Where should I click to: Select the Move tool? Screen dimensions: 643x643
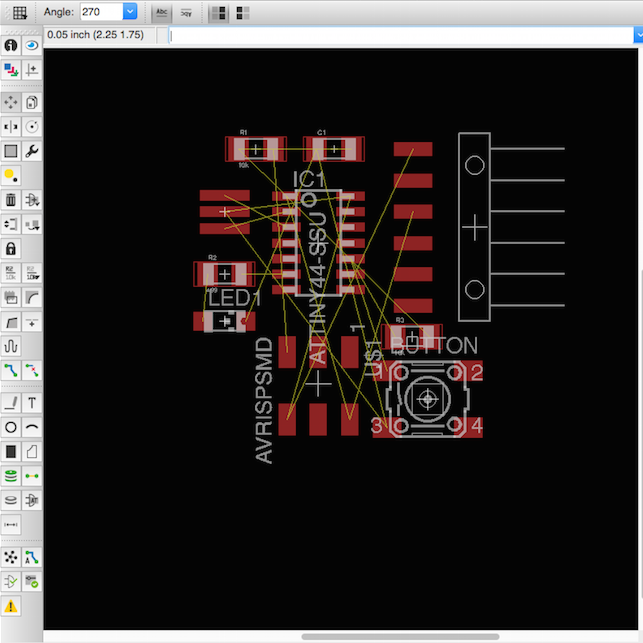click(11, 102)
